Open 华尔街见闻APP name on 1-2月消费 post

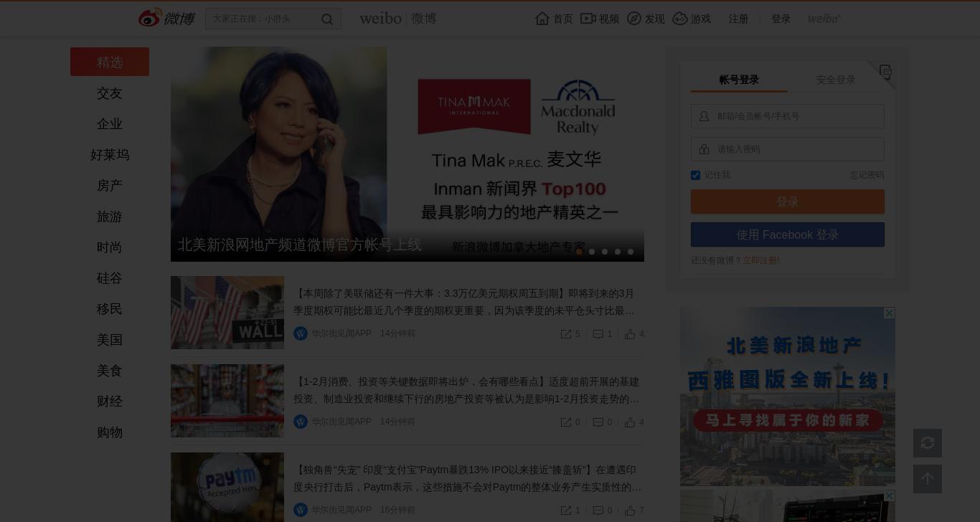(341, 422)
